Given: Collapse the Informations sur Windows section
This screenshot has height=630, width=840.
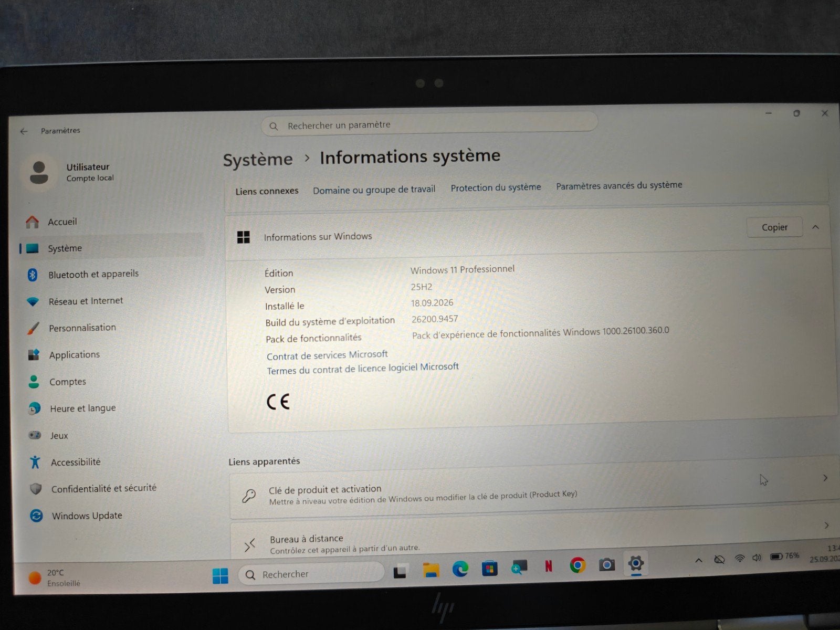Looking at the screenshot, I should (x=815, y=227).
